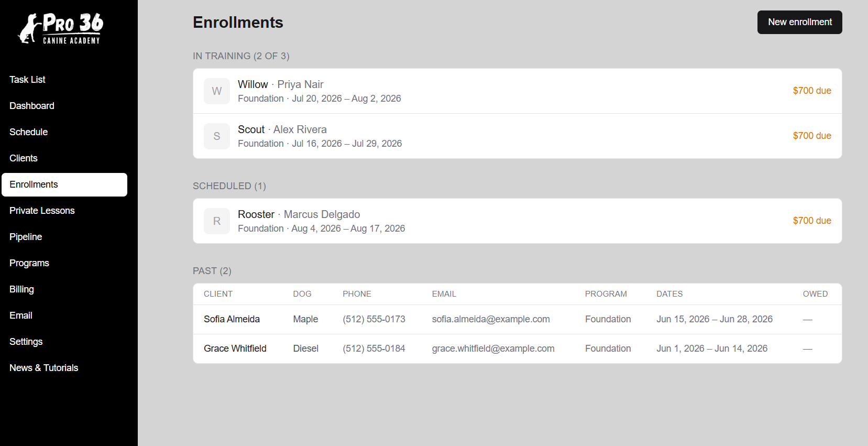Open Willow · Priya Nair enrollment
Viewport: 868px width, 446px height.
(518, 91)
